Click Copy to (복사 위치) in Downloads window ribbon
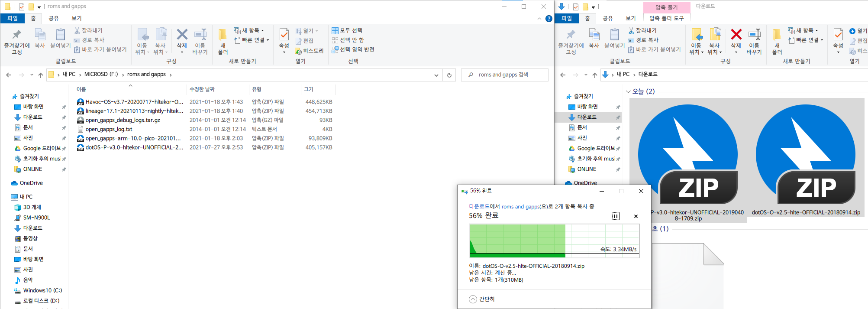Viewport: 868px width, 309px height. pyautogui.click(x=714, y=42)
